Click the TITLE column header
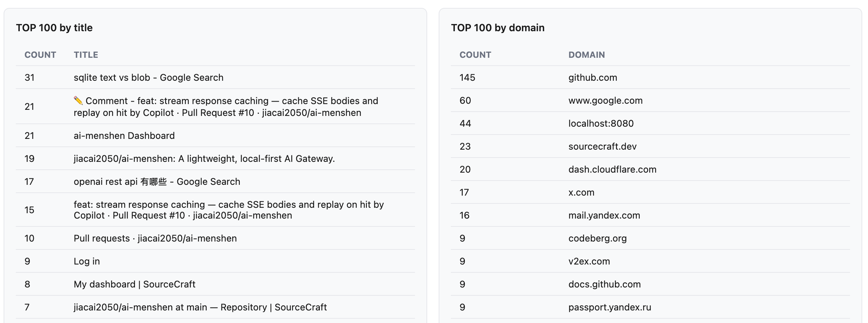The height and width of the screenshot is (323, 868). point(86,55)
